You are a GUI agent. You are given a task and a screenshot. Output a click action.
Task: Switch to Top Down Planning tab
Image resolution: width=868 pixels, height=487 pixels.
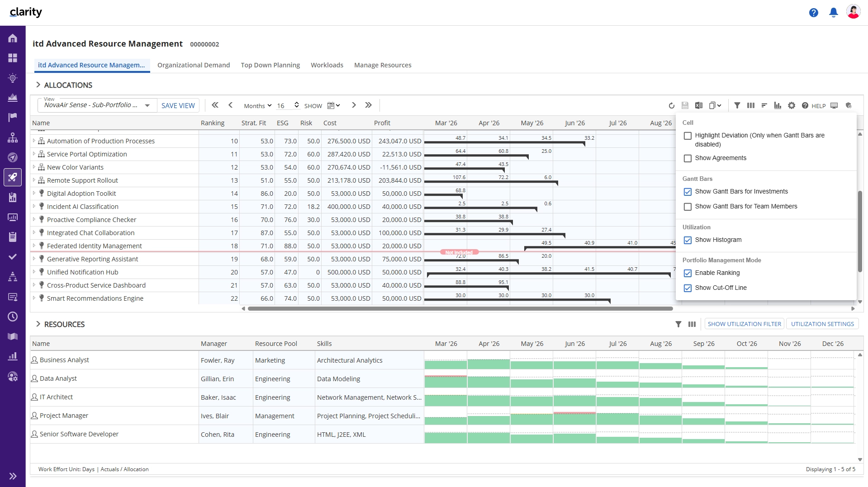[270, 65]
